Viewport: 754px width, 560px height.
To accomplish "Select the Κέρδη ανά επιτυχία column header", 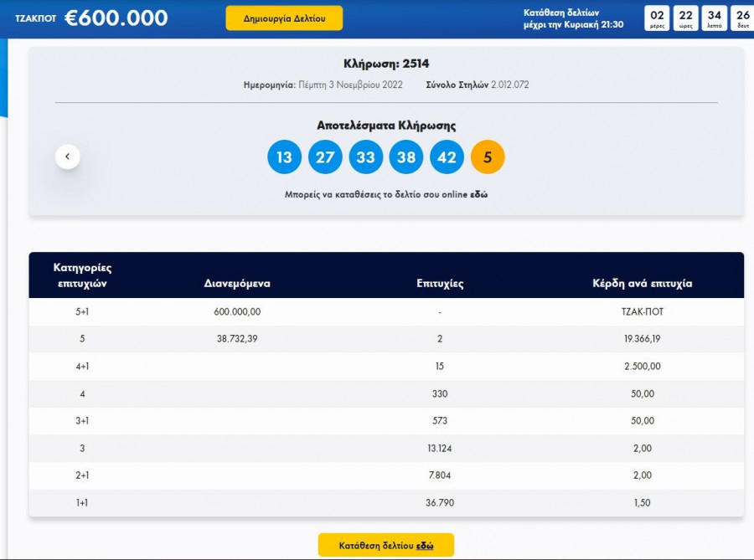I will 643,284.
